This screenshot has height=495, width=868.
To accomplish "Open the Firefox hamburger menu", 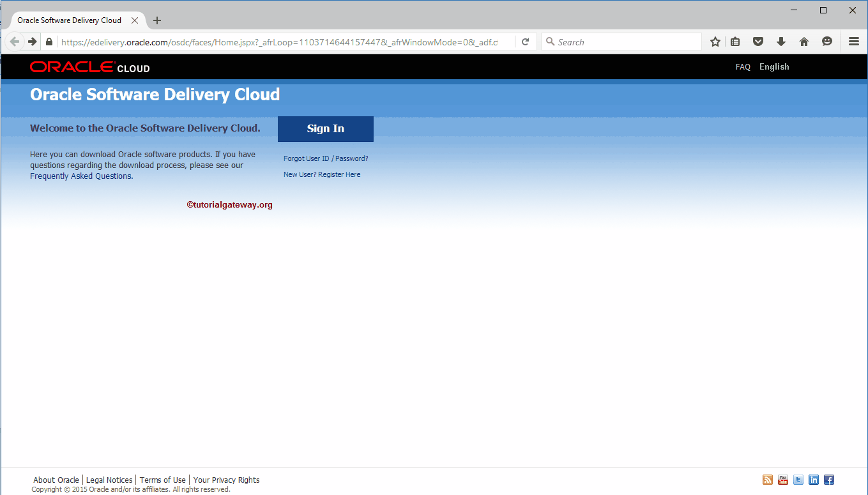I will click(x=854, y=42).
